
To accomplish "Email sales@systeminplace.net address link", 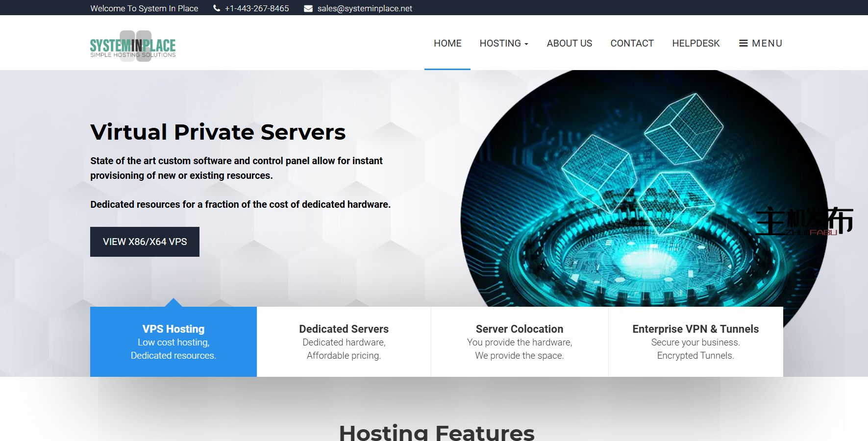I will (x=365, y=8).
